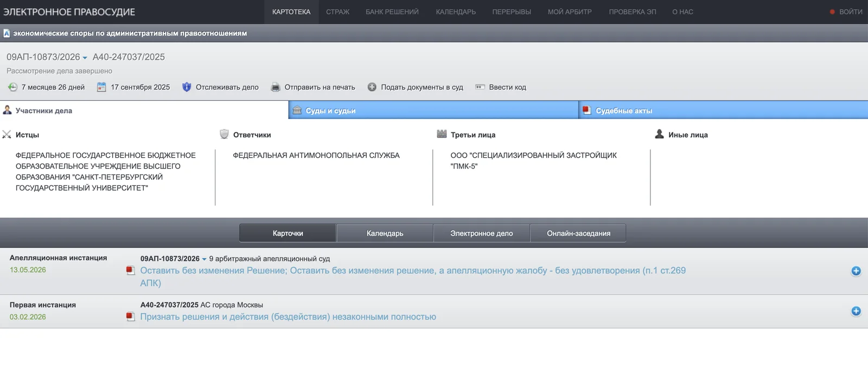The image size is (868, 381).
Task: Open ПЕРЕРЫВЫ in top navigation
Action: pyautogui.click(x=512, y=12)
